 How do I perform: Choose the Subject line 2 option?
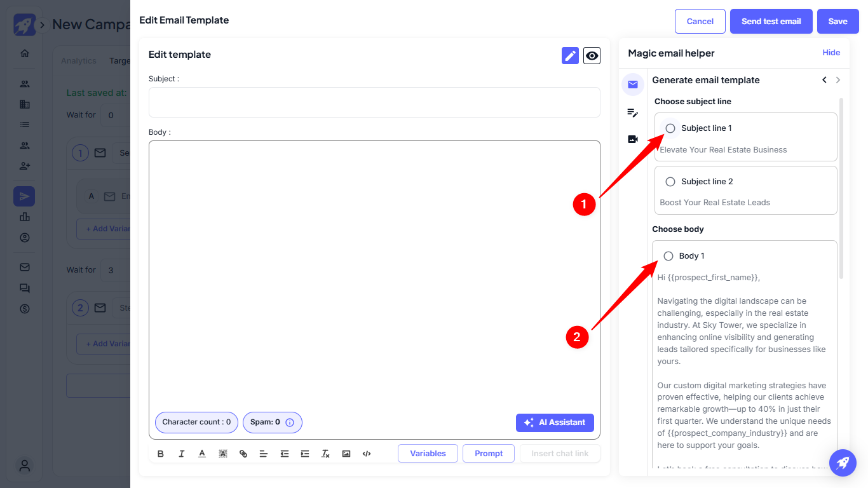[x=670, y=182]
